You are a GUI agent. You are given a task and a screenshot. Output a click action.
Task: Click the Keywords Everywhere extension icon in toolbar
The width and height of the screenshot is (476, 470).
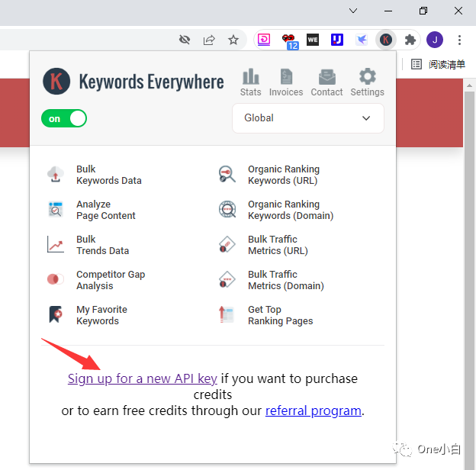[x=385, y=40]
